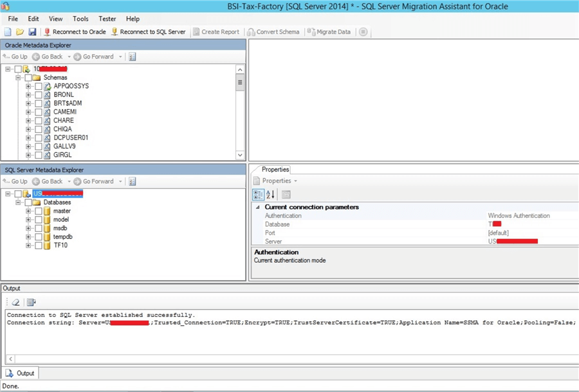Image resolution: width=579 pixels, height=392 pixels.
Task: Check the checkbox next to BRONL schema
Action: 39,94
